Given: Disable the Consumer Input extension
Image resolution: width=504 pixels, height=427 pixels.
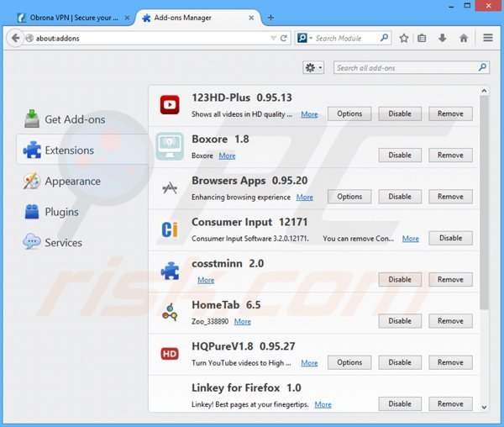Looking at the screenshot, I should point(450,238).
